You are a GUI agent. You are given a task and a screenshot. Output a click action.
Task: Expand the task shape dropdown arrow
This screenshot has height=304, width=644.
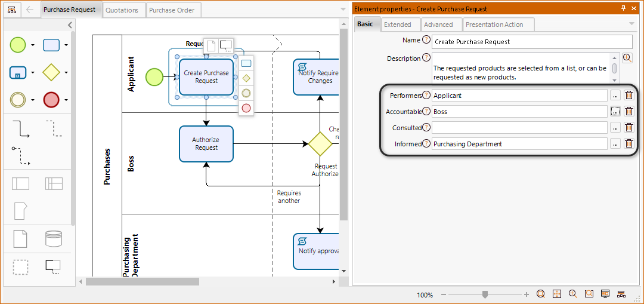tap(66, 45)
